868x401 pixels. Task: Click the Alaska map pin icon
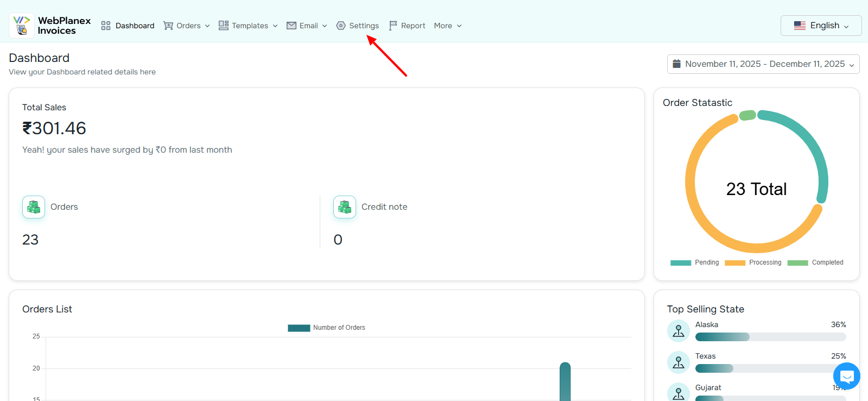coord(679,331)
